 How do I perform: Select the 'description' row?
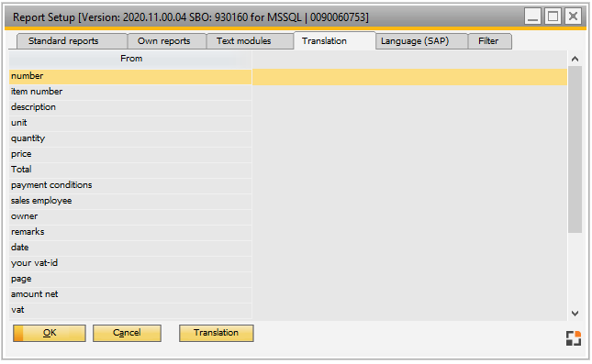click(x=130, y=107)
